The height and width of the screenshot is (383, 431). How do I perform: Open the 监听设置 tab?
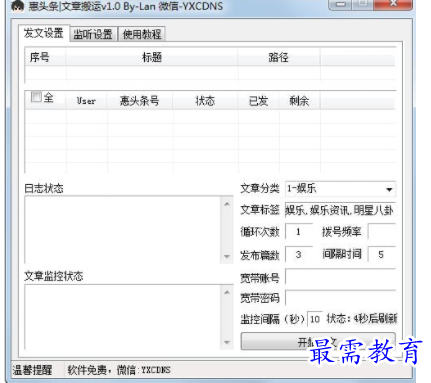point(93,34)
